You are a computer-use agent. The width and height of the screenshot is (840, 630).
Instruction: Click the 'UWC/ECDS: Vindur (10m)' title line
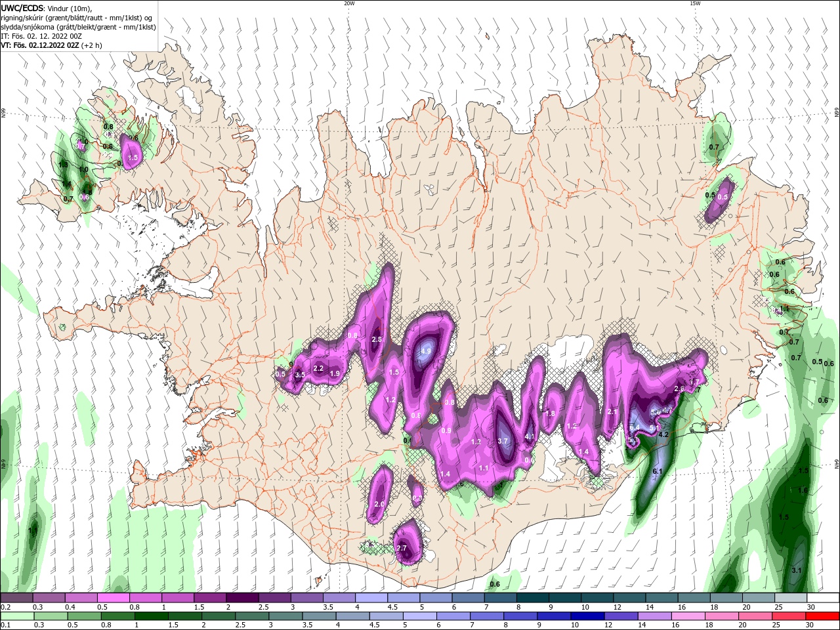[47, 8]
